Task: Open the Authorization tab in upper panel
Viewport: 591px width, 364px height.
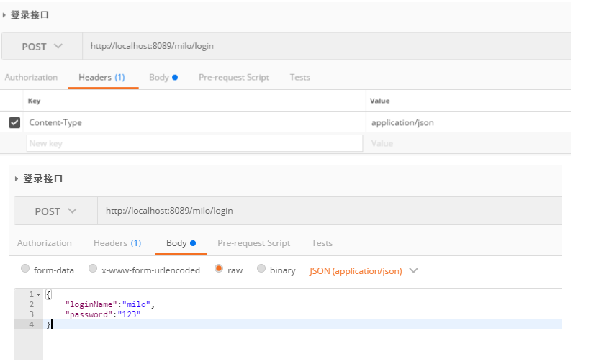Action: click(x=31, y=77)
